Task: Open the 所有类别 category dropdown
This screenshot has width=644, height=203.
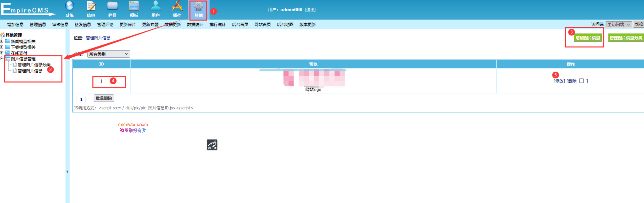Action: tap(109, 54)
